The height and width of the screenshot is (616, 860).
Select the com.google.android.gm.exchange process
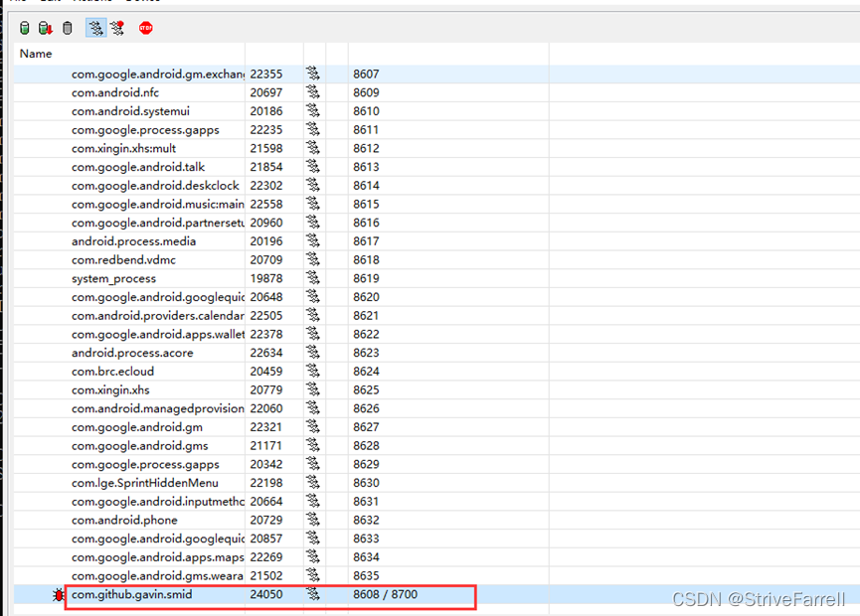click(158, 74)
